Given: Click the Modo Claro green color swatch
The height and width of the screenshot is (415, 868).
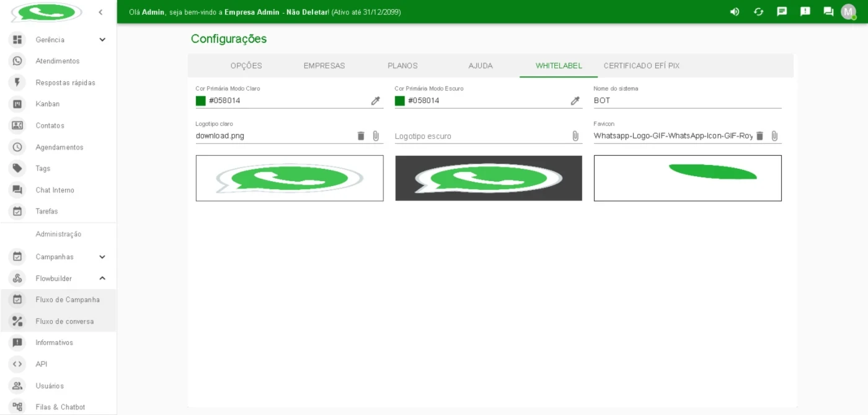Looking at the screenshot, I should (201, 100).
